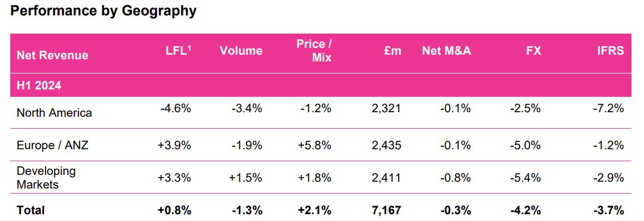Click the IFRS column header
The image size is (644, 221).
[x=611, y=51]
